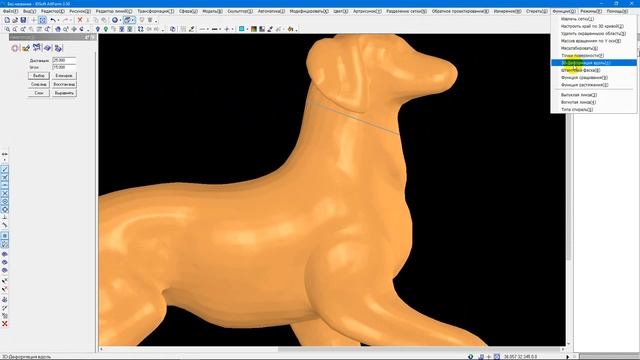The width and height of the screenshot is (640, 360).
Task: Click the Сохр.вид button
Action: tap(39, 84)
